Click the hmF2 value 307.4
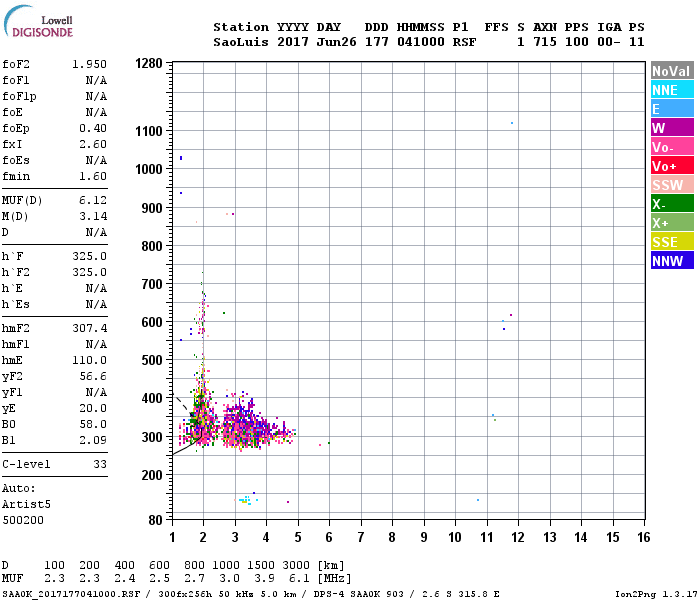Viewport: 700px width, 600px height. pyautogui.click(x=89, y=329)
